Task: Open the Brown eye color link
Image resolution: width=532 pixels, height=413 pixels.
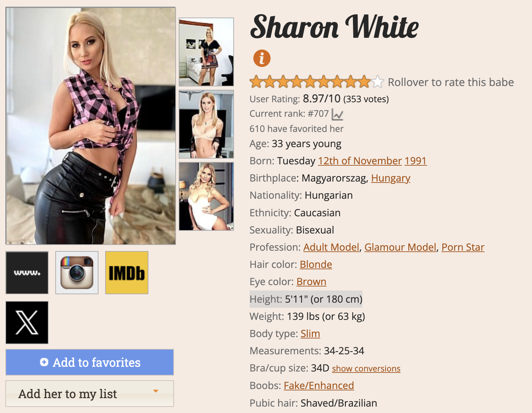Action: point(311,282)
